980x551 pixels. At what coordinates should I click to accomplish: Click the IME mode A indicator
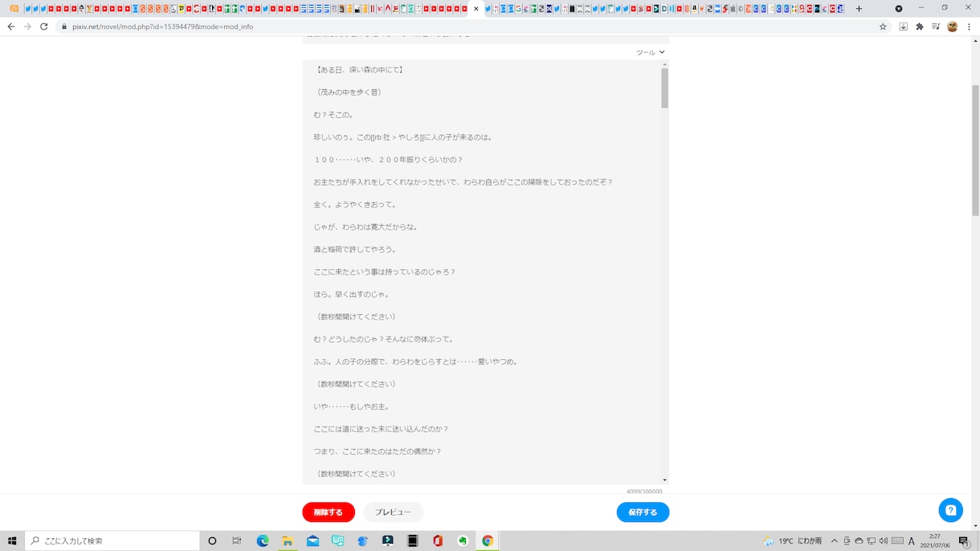[912, 541]
